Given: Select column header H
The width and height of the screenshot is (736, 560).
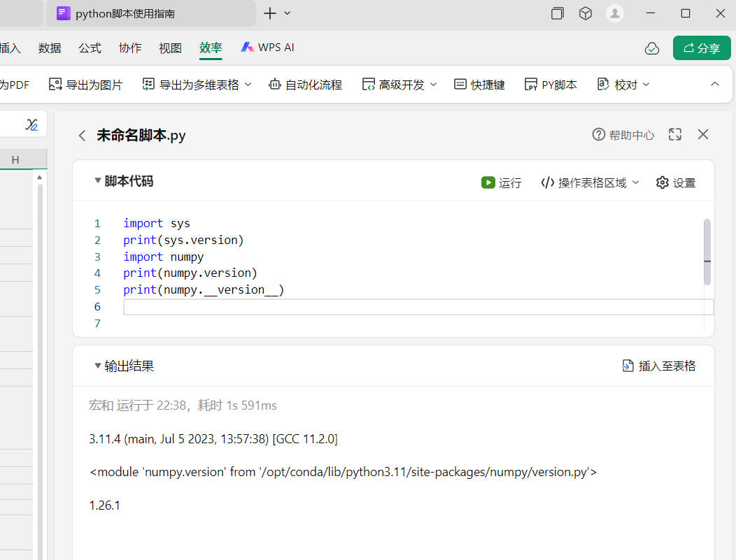Looking at the screenshot, I should click(15, 159).
